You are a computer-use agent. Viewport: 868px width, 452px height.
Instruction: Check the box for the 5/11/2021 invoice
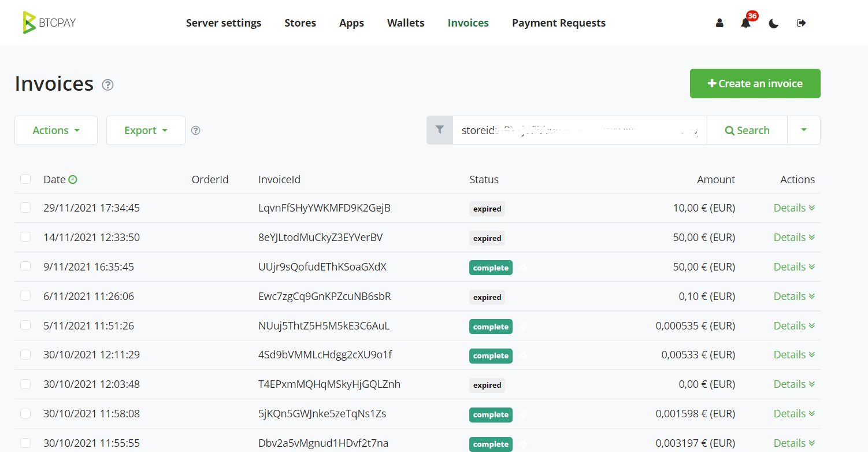pos(25,325)
